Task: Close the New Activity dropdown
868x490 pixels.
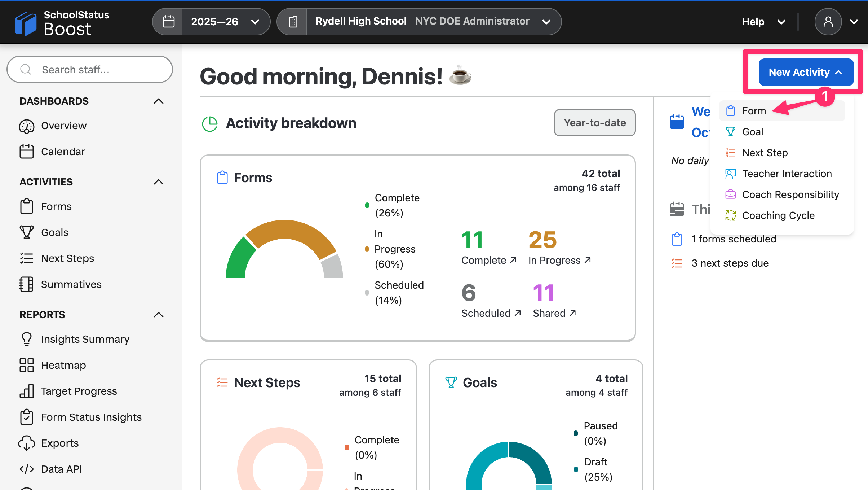Action: click(x=806, y=72)
